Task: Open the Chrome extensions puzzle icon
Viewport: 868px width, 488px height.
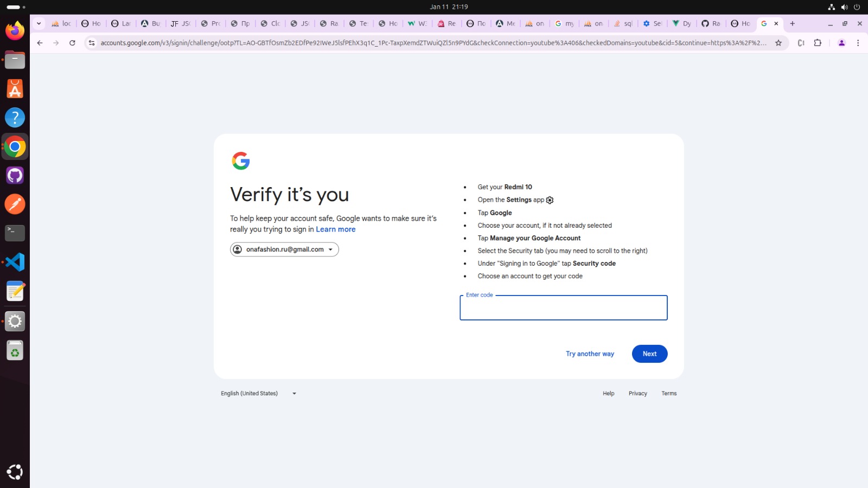Action: (x=818, y=43)
